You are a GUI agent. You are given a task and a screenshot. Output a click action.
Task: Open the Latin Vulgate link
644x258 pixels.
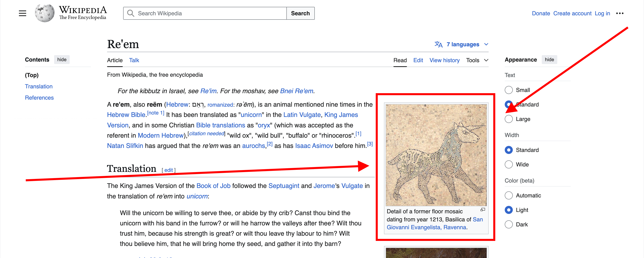point(302,115)
